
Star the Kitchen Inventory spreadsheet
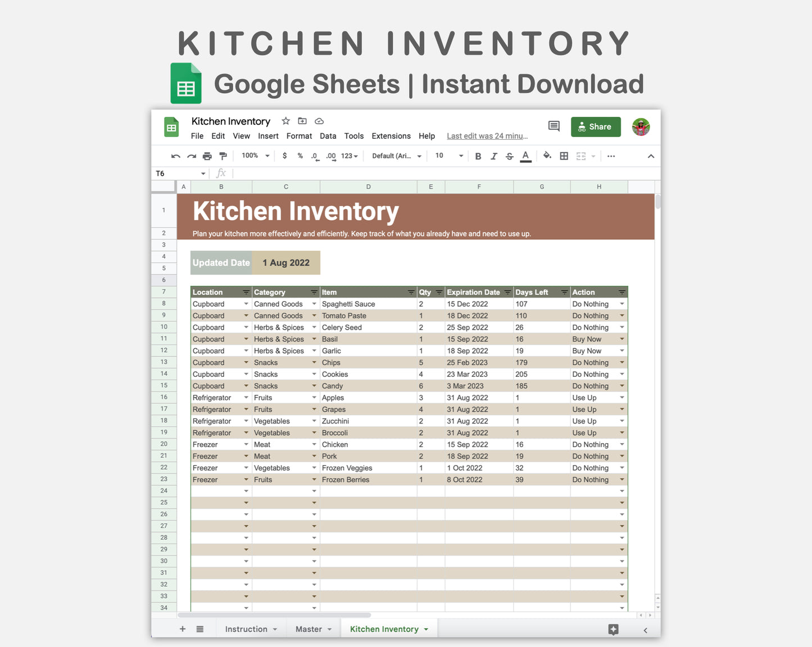285,121
